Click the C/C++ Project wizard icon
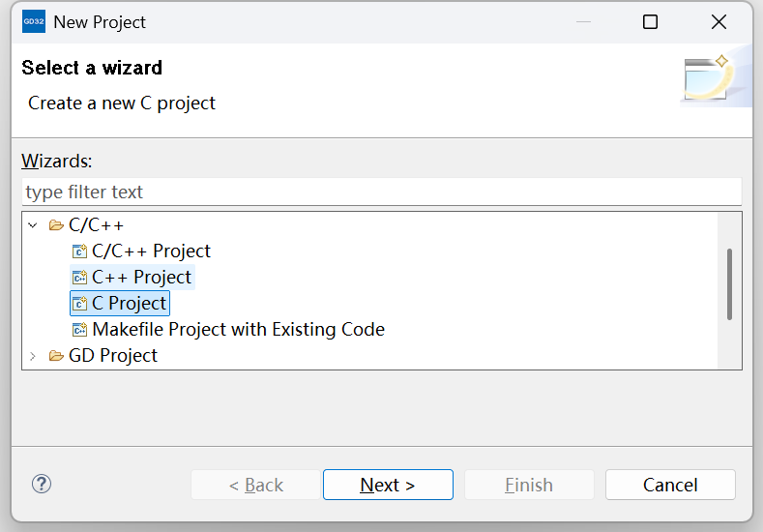 point(79,251)
